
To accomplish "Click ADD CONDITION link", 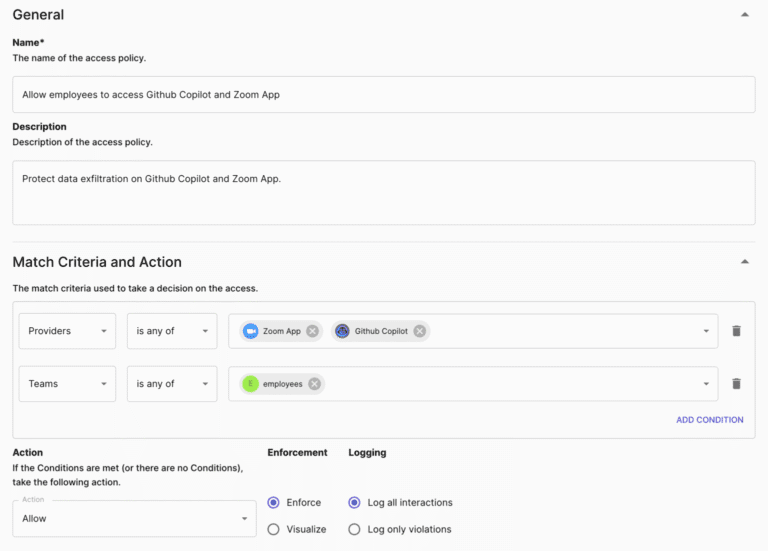I will (x=709, y=420).
